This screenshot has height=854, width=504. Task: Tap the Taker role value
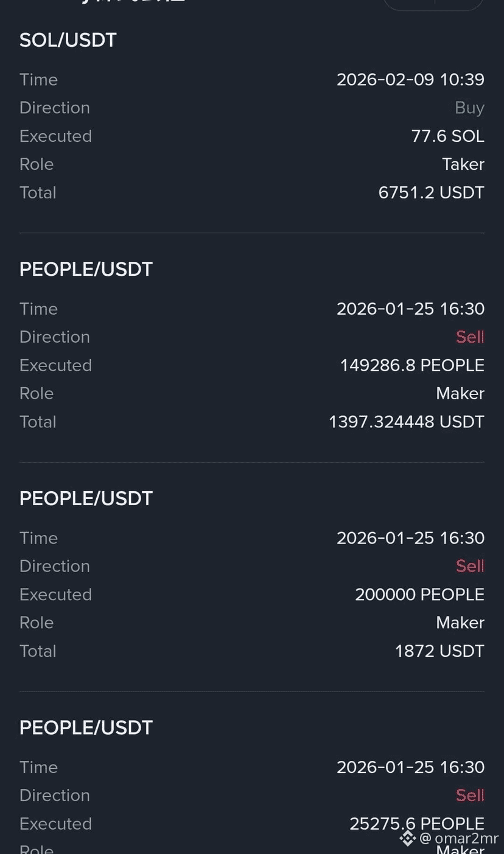coord(463,164)
